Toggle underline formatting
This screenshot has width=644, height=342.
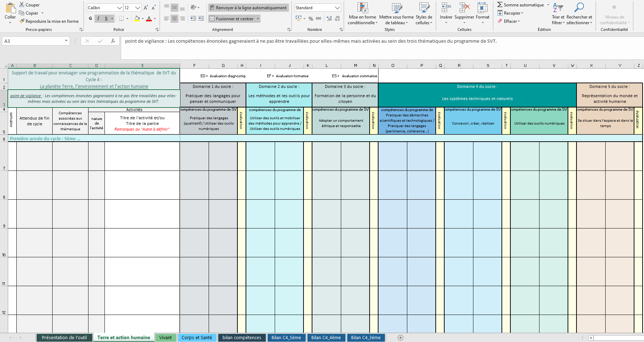pos(106,19)
